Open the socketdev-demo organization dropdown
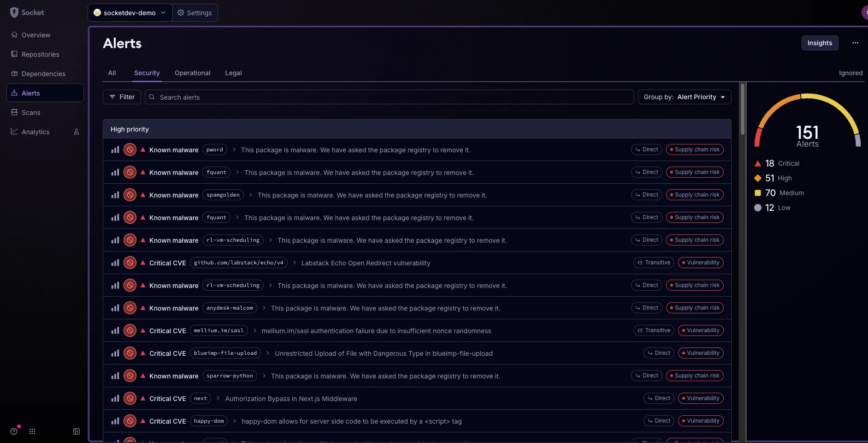 pos(130,12)
